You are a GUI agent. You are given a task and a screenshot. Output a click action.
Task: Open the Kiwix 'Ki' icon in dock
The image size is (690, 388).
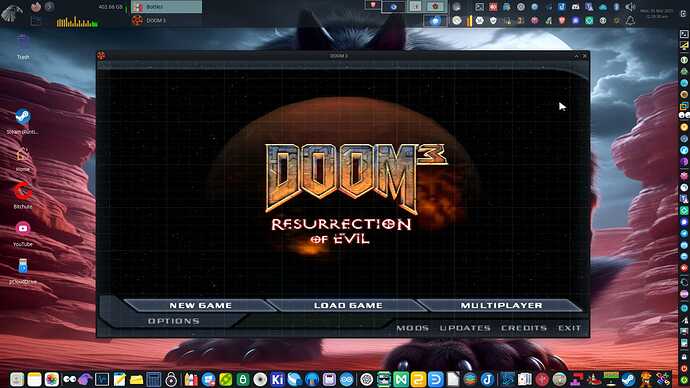pyautogui.click(x=277, y=379)
